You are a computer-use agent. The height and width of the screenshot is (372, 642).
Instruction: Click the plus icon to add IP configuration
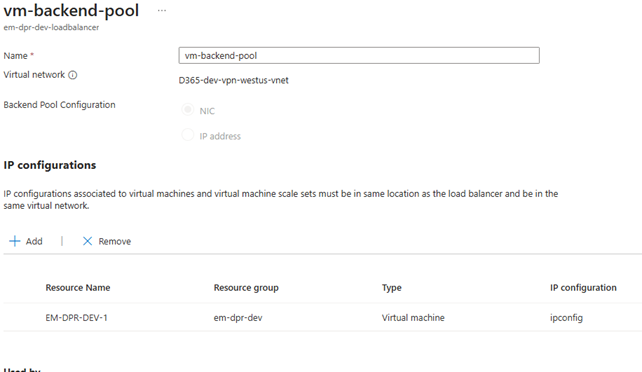15,241
